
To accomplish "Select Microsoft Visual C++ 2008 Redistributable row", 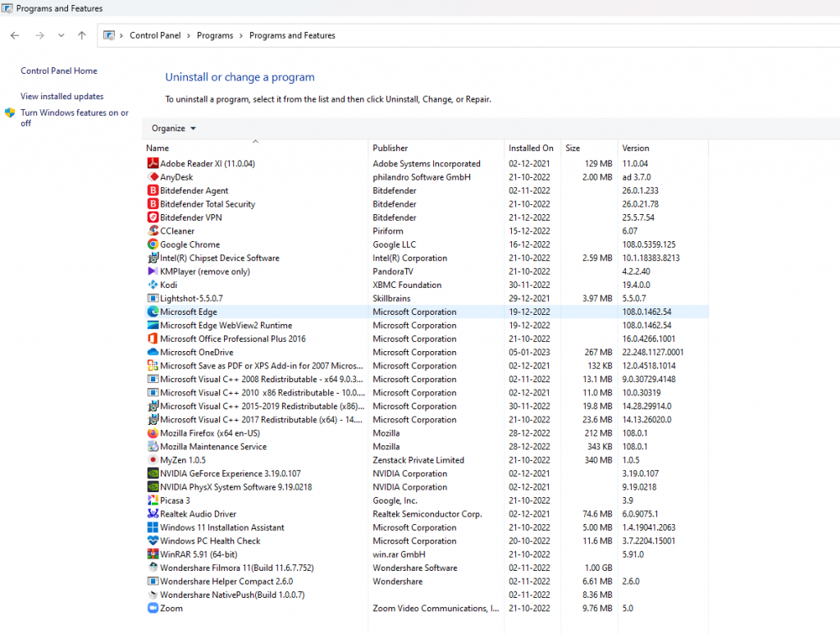I will (x=427, y=379).
